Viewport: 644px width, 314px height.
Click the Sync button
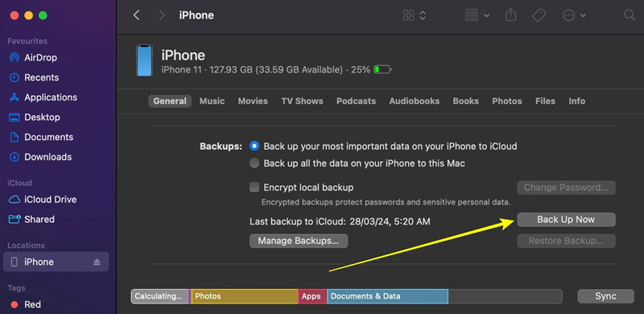[x=605, y=296]
